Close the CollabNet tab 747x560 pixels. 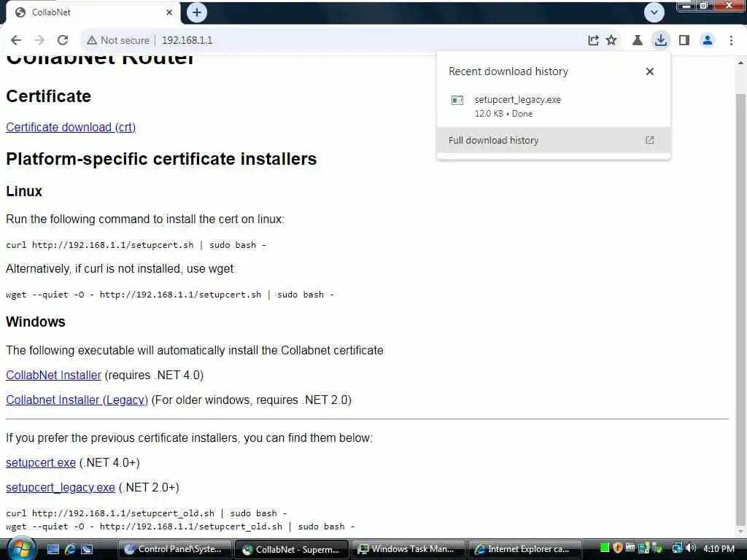[169, 12]
